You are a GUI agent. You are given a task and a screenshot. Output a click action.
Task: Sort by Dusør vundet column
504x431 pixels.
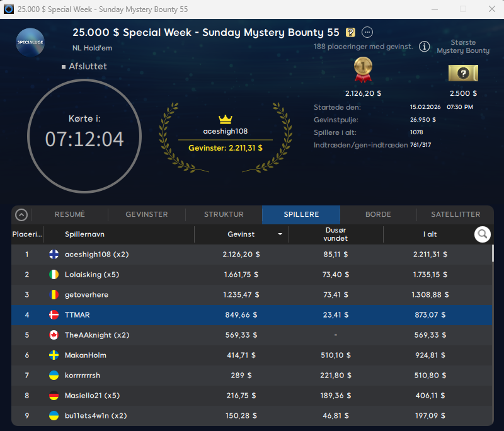335,234
